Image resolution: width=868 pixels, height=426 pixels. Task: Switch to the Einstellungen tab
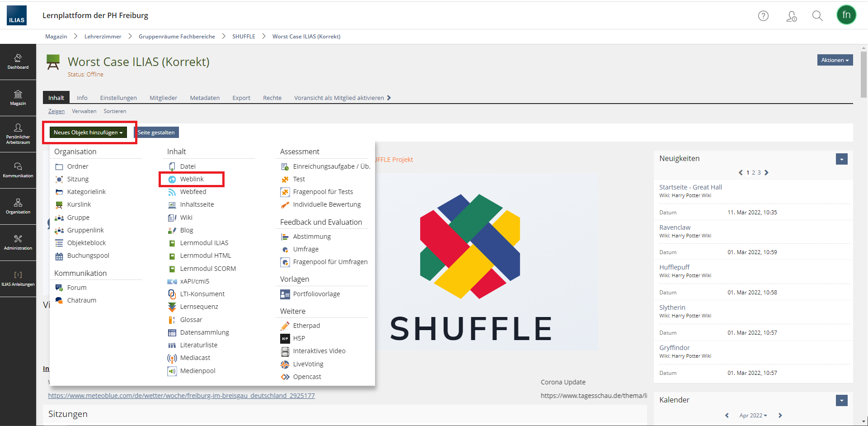tap(118, 98)
